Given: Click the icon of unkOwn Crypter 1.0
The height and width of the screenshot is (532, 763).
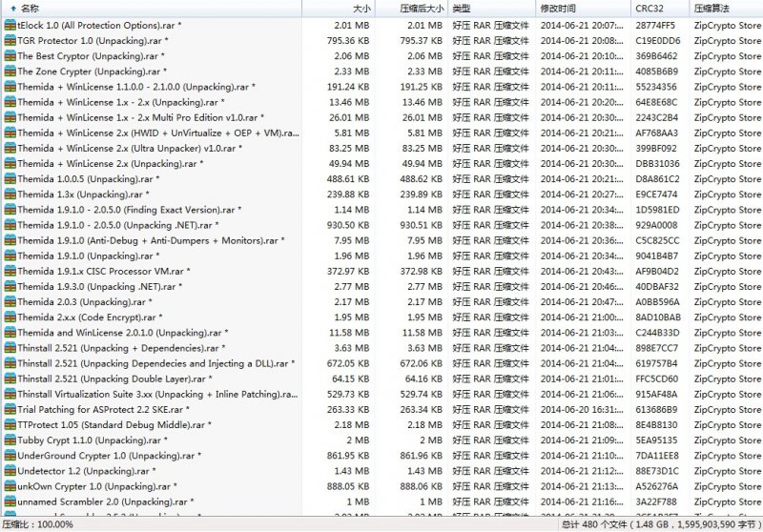Looking at the screenshot, I should click(10, 487).
